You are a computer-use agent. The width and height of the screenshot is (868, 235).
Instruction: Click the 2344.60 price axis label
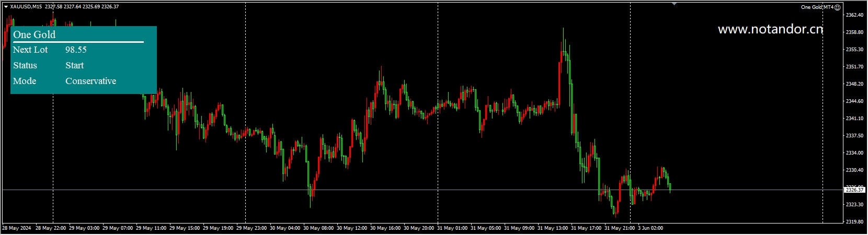854,101
